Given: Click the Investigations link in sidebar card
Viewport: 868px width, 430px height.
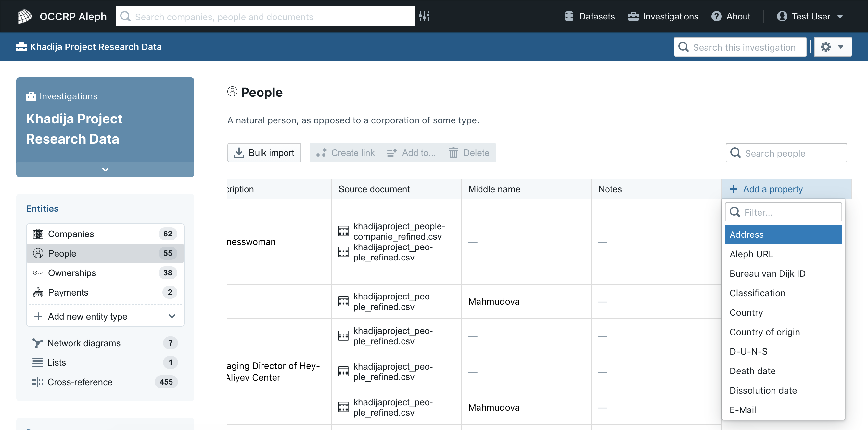Looking at the screenshot, I should coord(62,96).
